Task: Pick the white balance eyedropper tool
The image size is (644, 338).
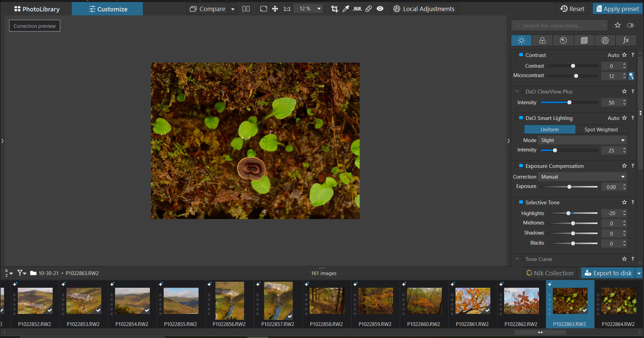Action: 346,9
